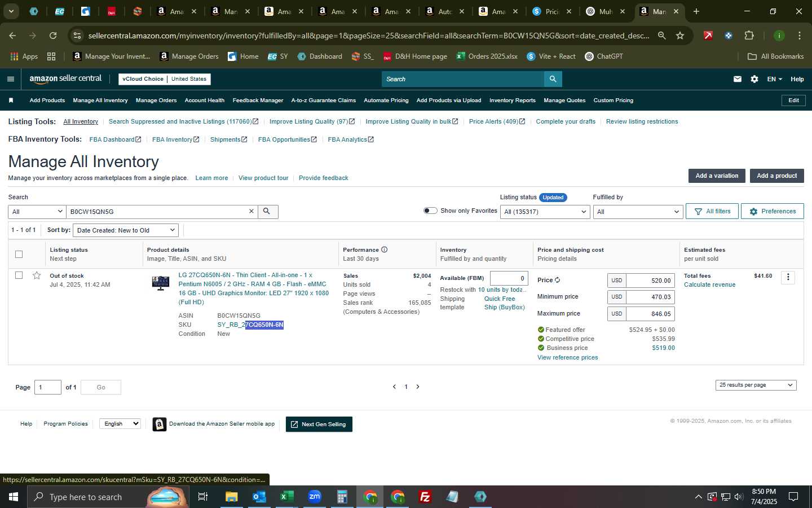Open the Seller Central hamburger menu
The width and height of the screenshot is (812, 508).
[x=11, y=79]
